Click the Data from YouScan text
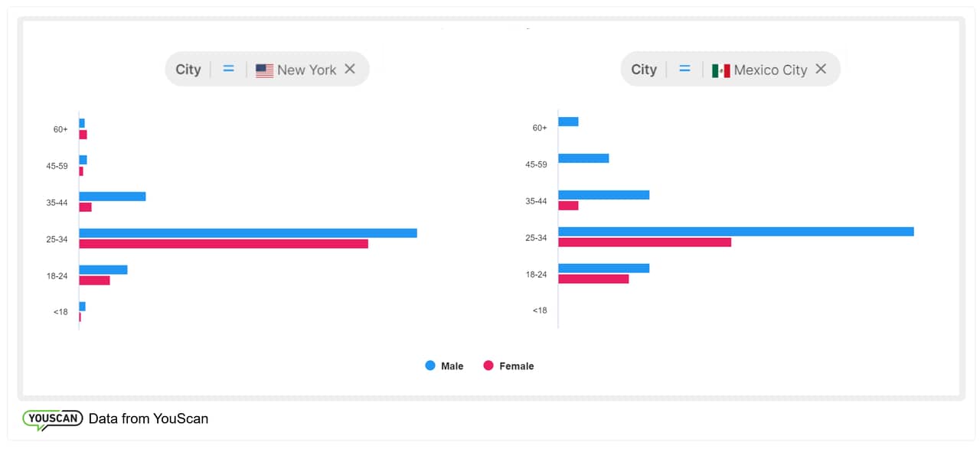This screenshot has height=449, width=980. [149, 418]
